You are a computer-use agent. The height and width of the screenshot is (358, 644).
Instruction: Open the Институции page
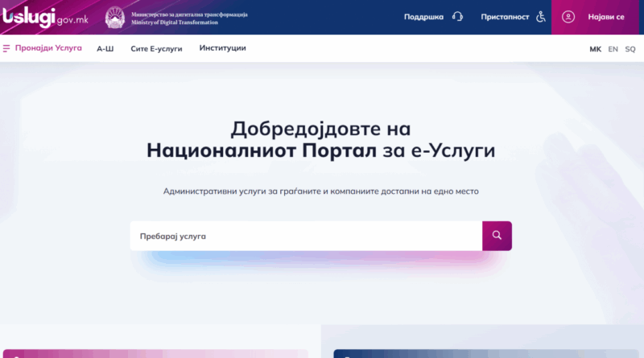tap(223, 48)
